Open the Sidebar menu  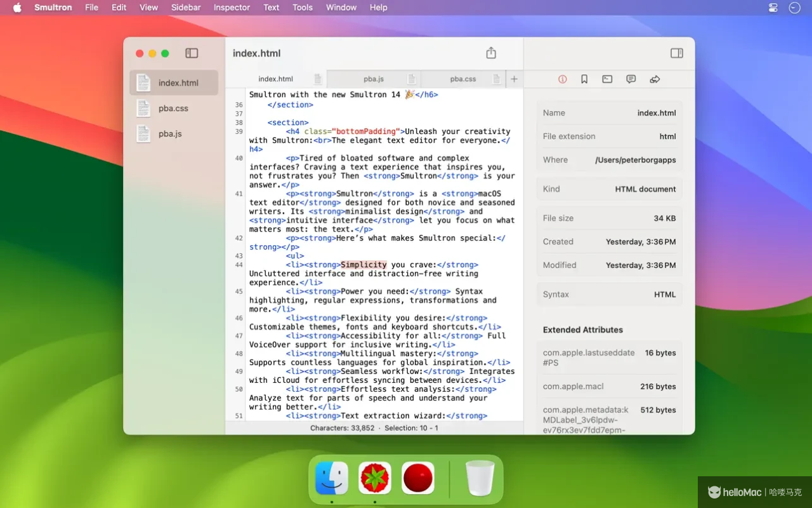coord(186,8)
